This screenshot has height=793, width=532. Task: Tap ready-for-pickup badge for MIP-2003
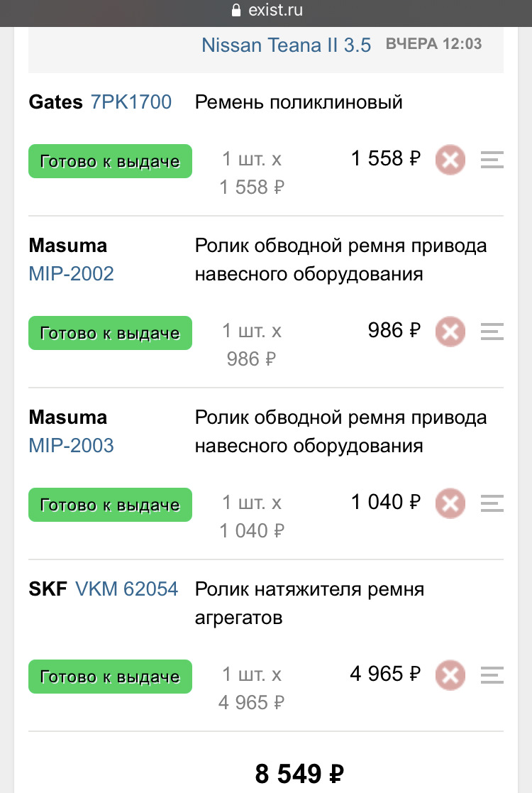tap(110, 505)
